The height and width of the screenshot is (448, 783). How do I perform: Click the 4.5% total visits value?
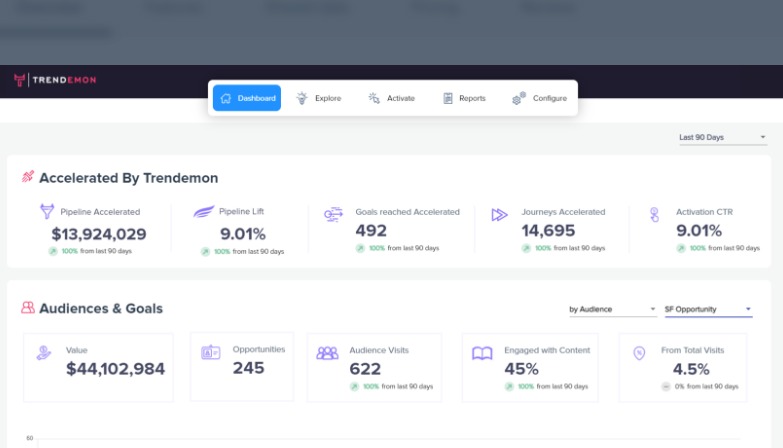(x=691, y=369)
